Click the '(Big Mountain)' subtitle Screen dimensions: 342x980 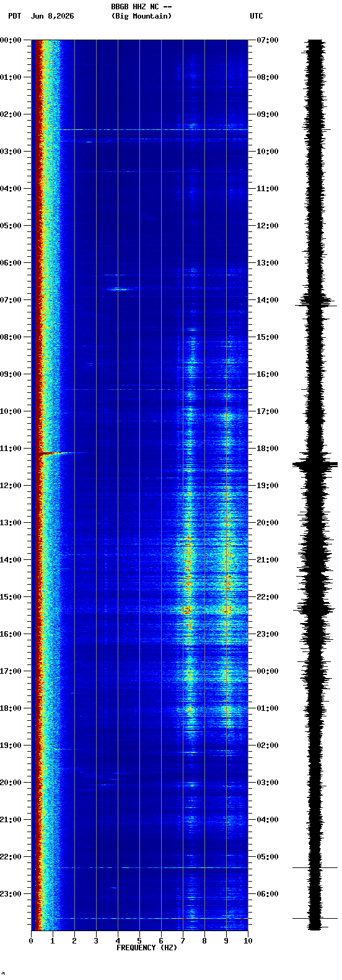141,16
